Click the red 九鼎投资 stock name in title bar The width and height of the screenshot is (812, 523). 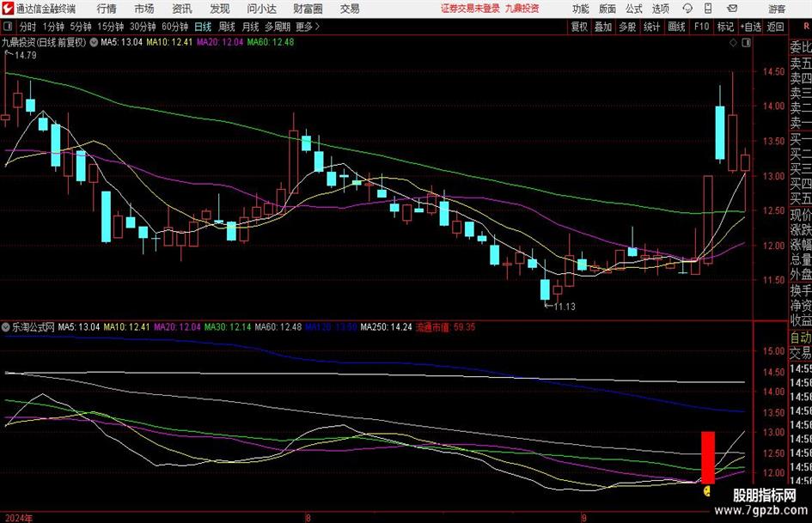pos(522,9)
